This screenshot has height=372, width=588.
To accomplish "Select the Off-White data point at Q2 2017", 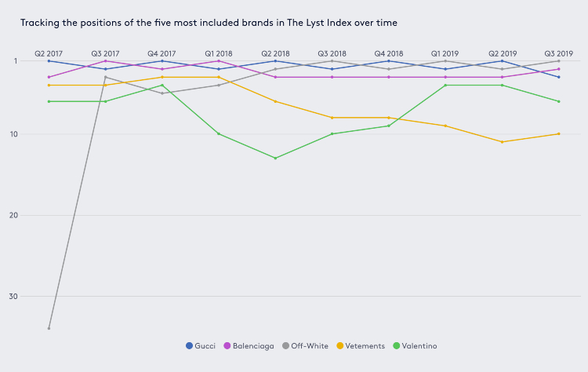I will (x=49, y=329).
